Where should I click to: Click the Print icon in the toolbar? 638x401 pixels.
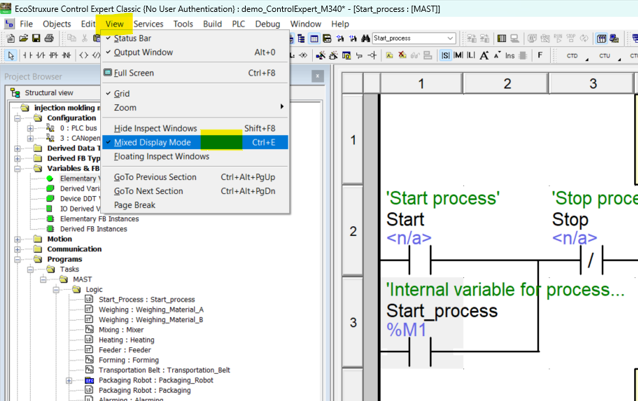[x=49, y=38]
